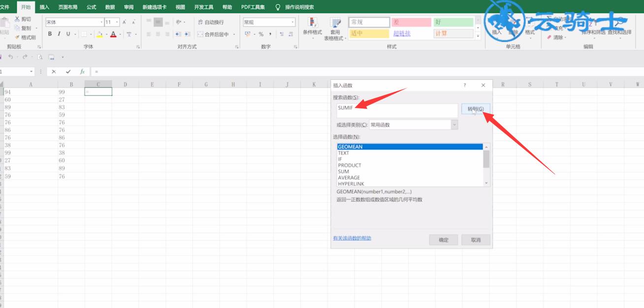
Task: Switch to the 插入 ribbon tab
Action: click(x=44, y=7)
